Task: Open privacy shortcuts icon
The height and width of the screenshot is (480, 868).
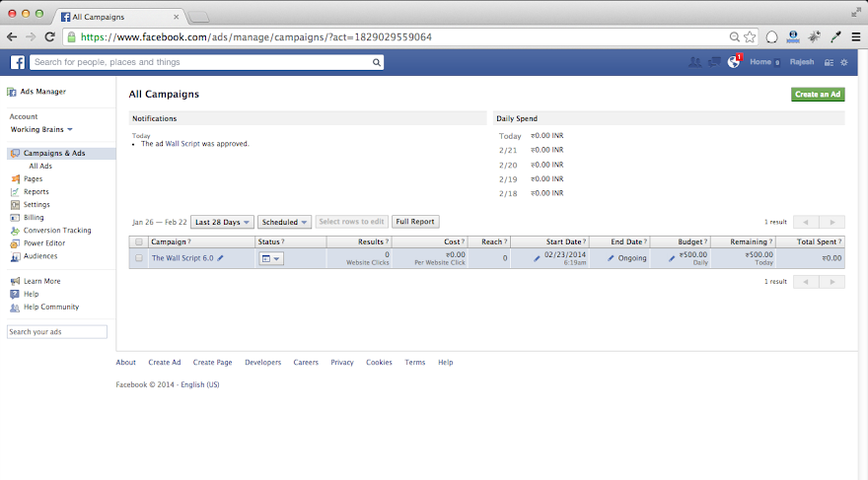Action: [x=829, y=62]
